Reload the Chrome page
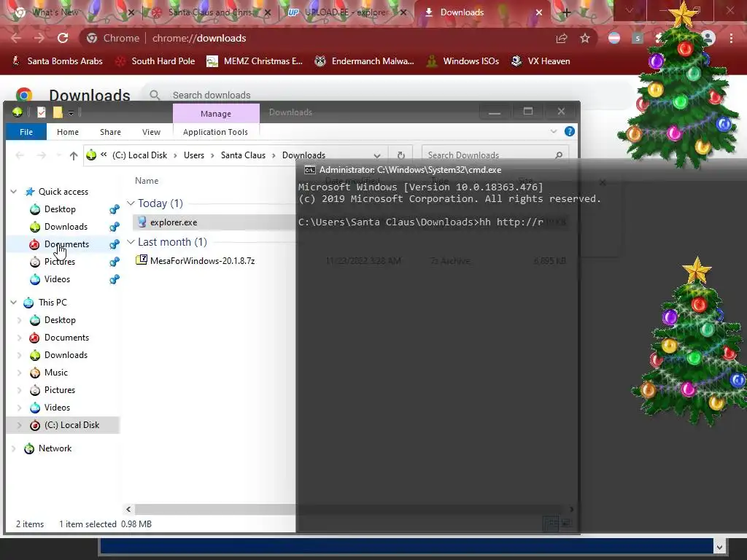Viewport: 747px width, 560px height. pyautogui.click(x=63, y=38)
